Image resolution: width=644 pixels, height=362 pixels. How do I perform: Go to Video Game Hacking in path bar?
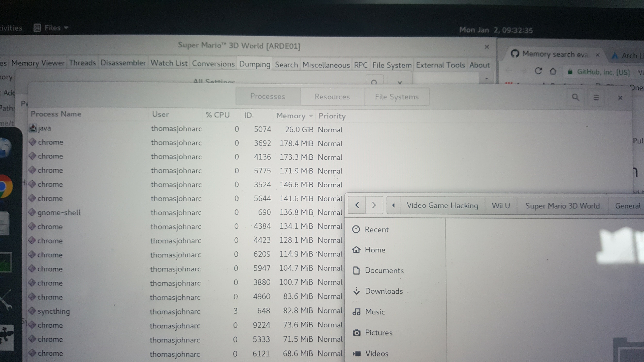tap(442, 205)
